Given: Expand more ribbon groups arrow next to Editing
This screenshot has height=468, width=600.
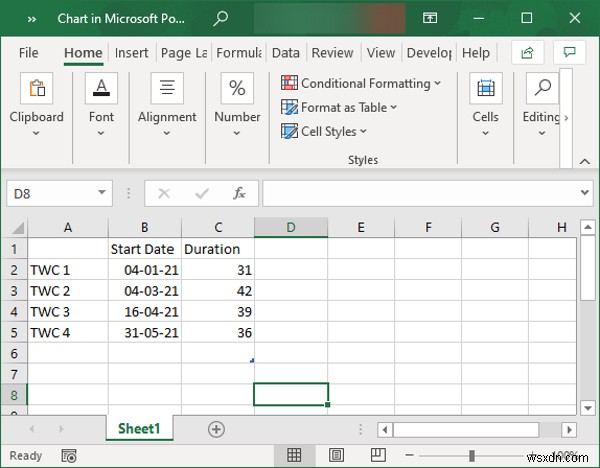Looking at the screenshot, I should point(566,117).
